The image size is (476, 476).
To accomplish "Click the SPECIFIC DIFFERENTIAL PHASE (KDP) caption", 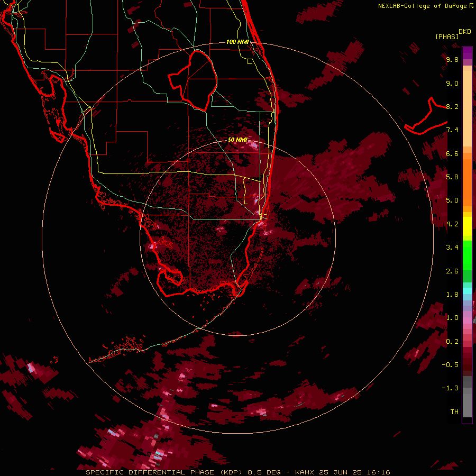I will [163, 472].
